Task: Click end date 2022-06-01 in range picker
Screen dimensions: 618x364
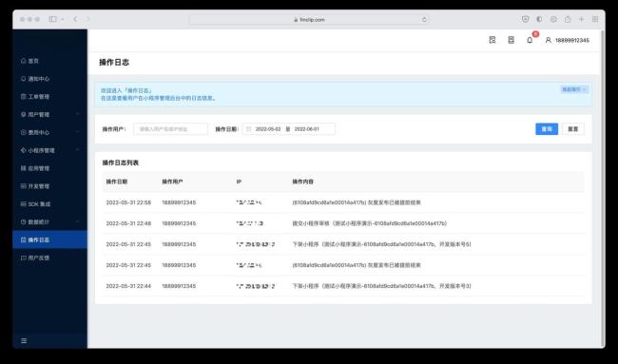Action: point(307,129)
